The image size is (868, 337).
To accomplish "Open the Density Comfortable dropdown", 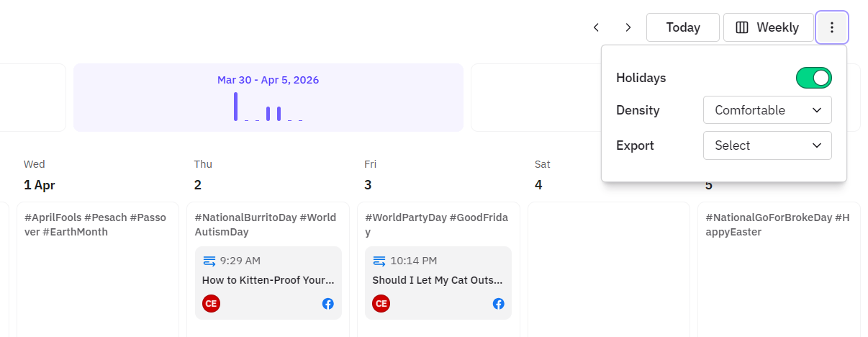I will pyautogui.click(x=767, y=110).
